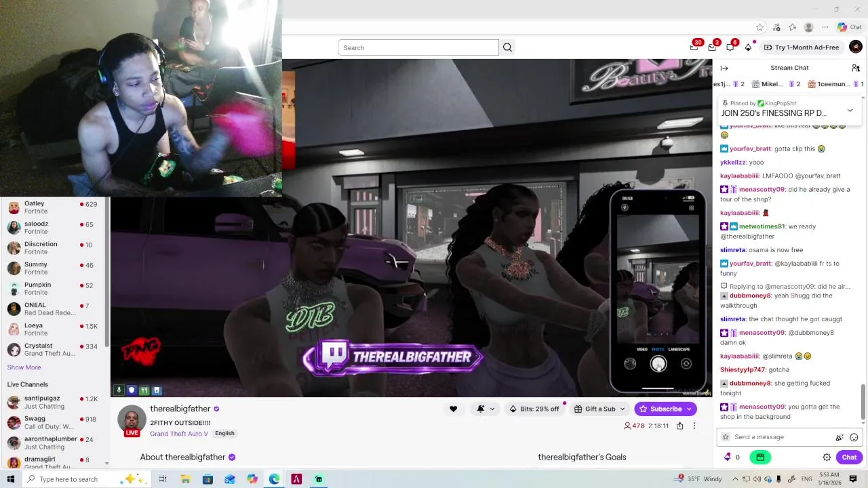
Task: Open therealbigfather channel name link
Action: tap(180, 409)
